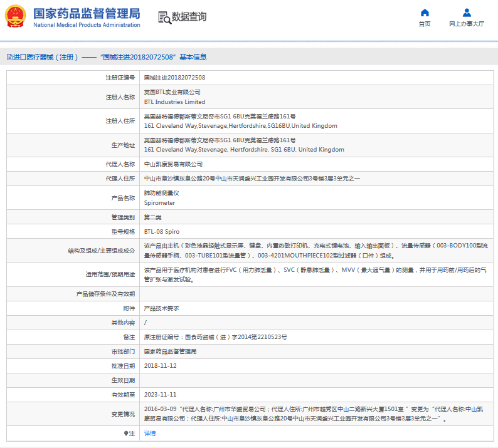Open the 产品技术要求 attachment
Viewport: 498px width, 448px height.
click(x=161, y=308)
